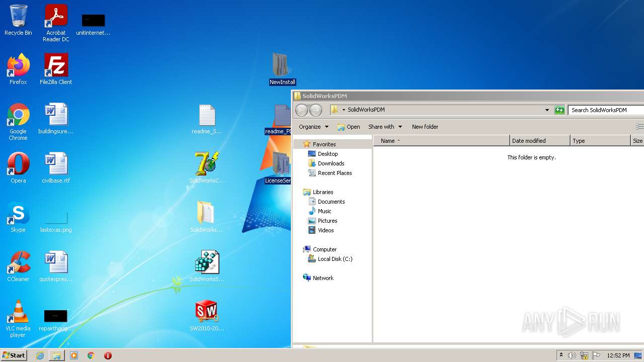Sort by Type column header
This screenshot has height=362, width=644.
[x=600, y=141]
